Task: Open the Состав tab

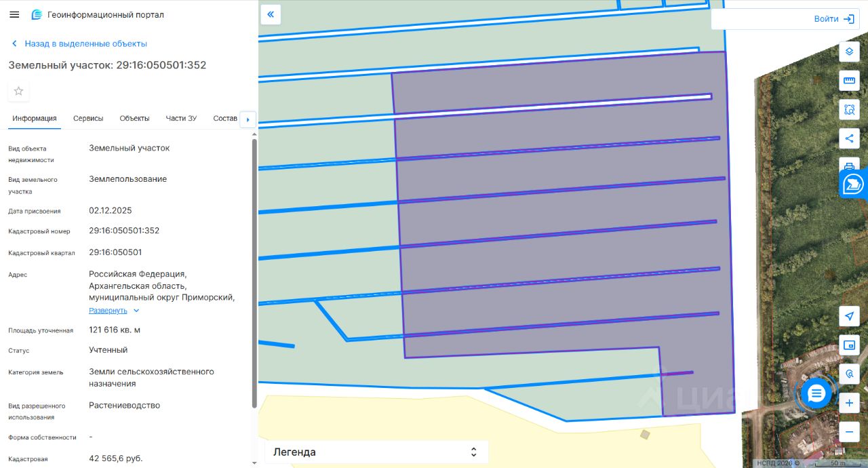Action: coord(225,118)
